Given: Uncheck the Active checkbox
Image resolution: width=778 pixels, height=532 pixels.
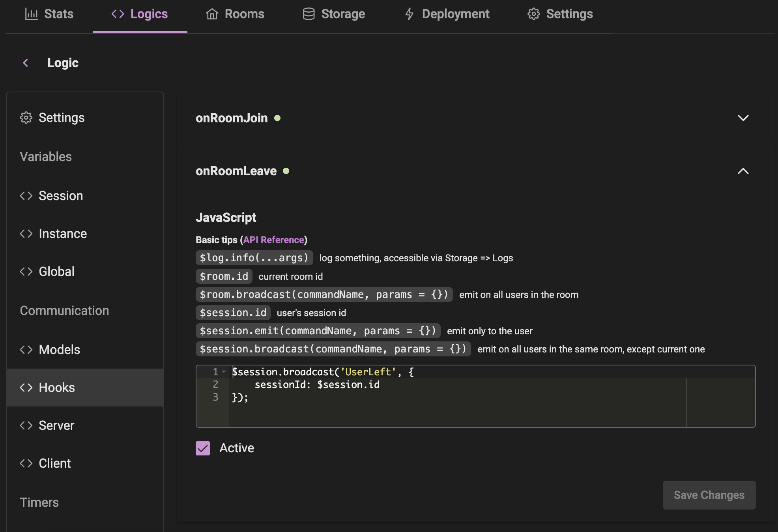Looking at the screenshot, I should [x=203, y=448].
